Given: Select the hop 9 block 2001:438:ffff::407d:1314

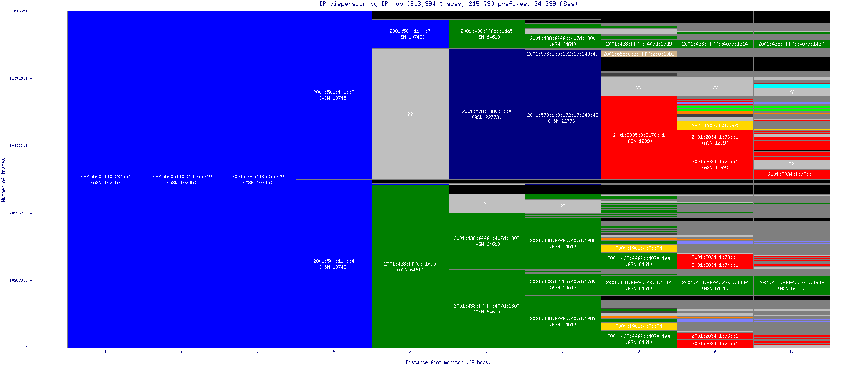Looking at the screenshot, I should pyautogui.click(x=715, y=44).
